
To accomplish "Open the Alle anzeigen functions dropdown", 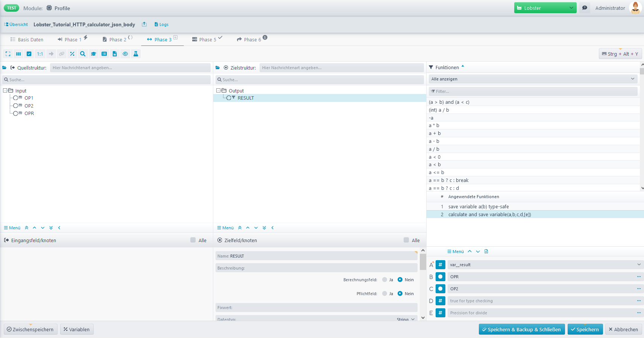I will 533,79.
